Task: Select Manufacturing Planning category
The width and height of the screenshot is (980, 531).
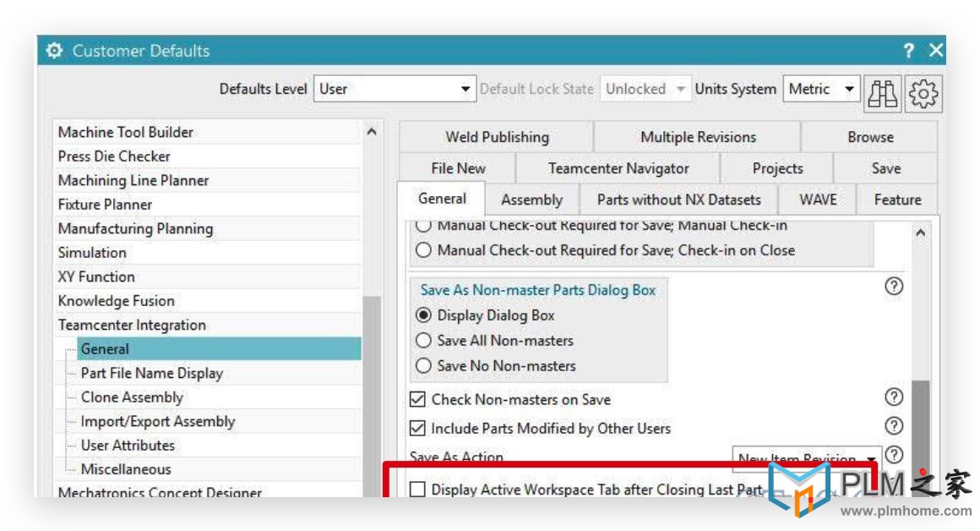Action: pos(208,228)
